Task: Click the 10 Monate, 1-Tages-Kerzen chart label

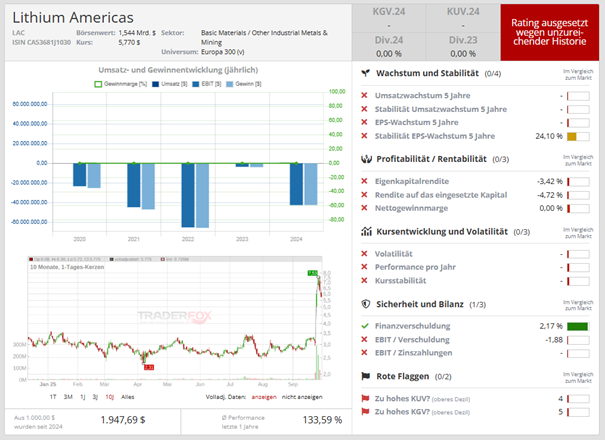Action: [67, 267]
